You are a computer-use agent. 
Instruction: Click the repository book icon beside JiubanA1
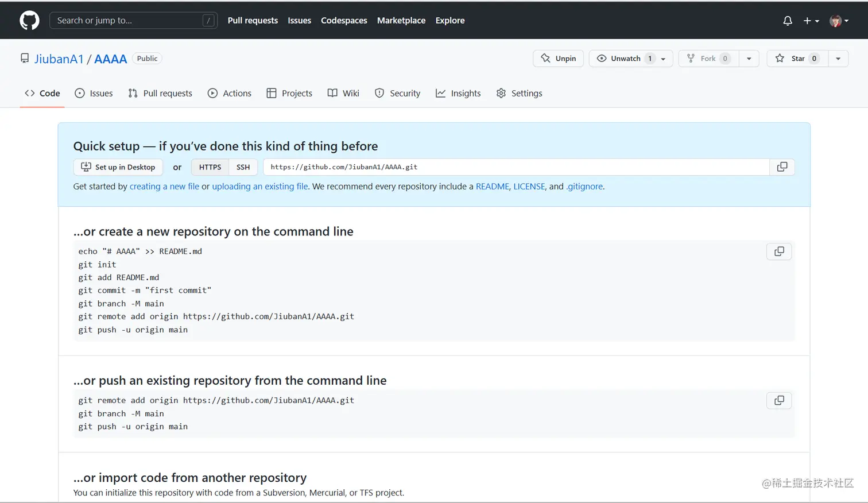25,59
